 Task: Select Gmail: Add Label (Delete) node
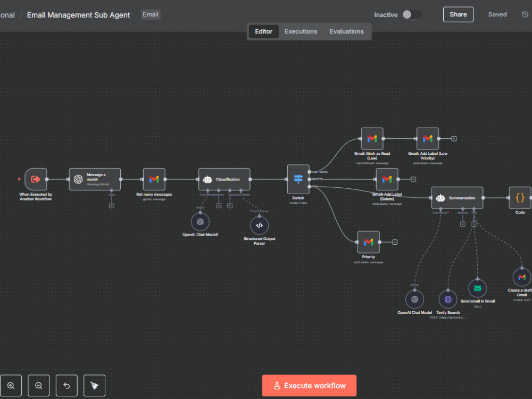coord(387,179)
